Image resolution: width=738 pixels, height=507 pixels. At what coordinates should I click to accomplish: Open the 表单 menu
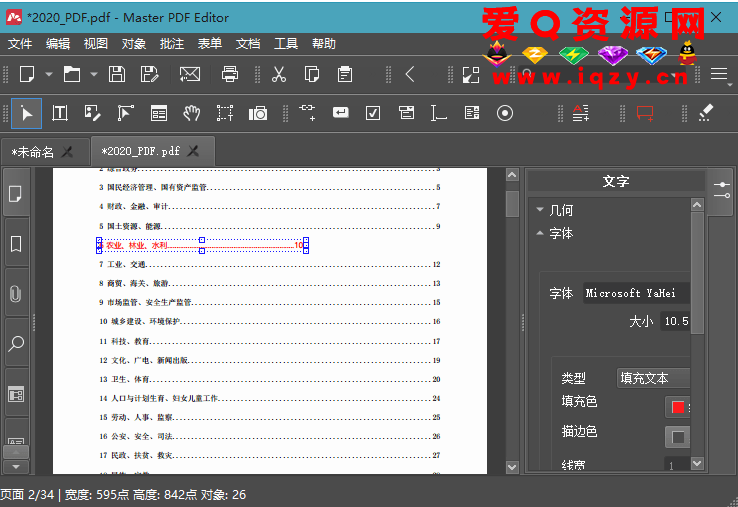tap(210, 44)
